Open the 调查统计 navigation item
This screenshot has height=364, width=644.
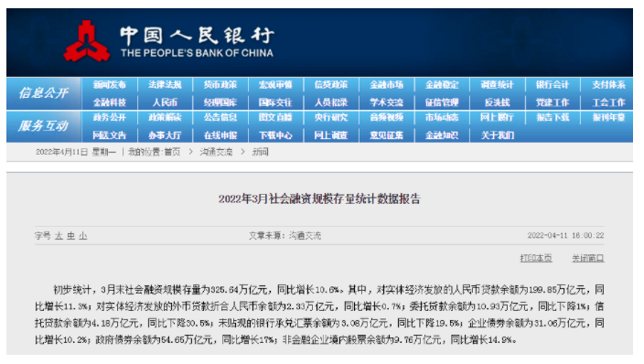[x=498, y=85]
